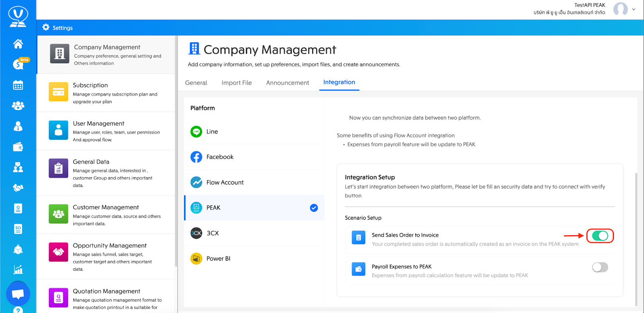Open the product box icon in sidebar
The image size is (644, 313).
18,250
